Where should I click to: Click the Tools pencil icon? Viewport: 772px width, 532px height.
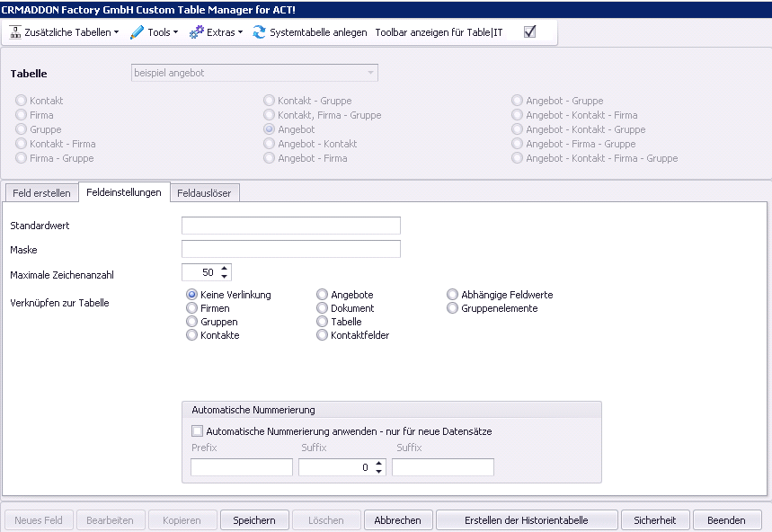[x=137, y=32]
